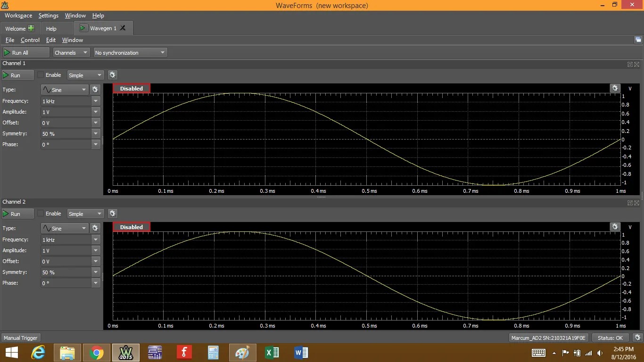Open gear settings next to Channel 1 Sine type
Image resolution: width=644 pixels, height=362 pixels.
[x=96, y=90]
